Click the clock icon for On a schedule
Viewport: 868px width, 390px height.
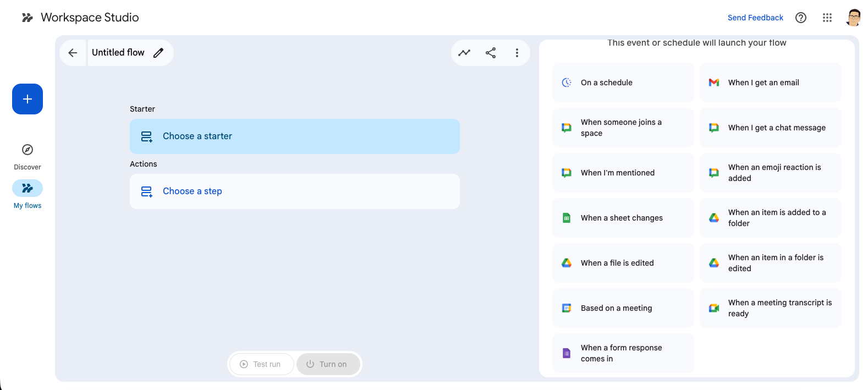[x=567, y=83]
